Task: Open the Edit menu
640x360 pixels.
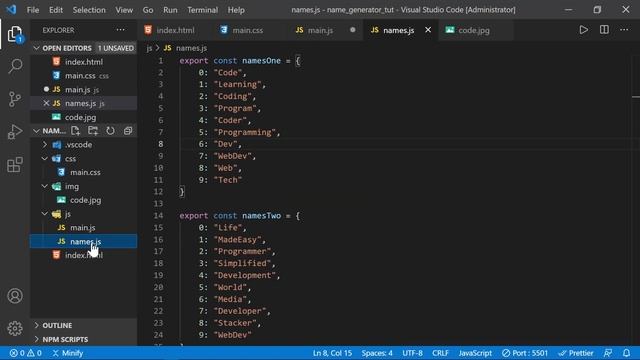Action: tap(56, 10)
